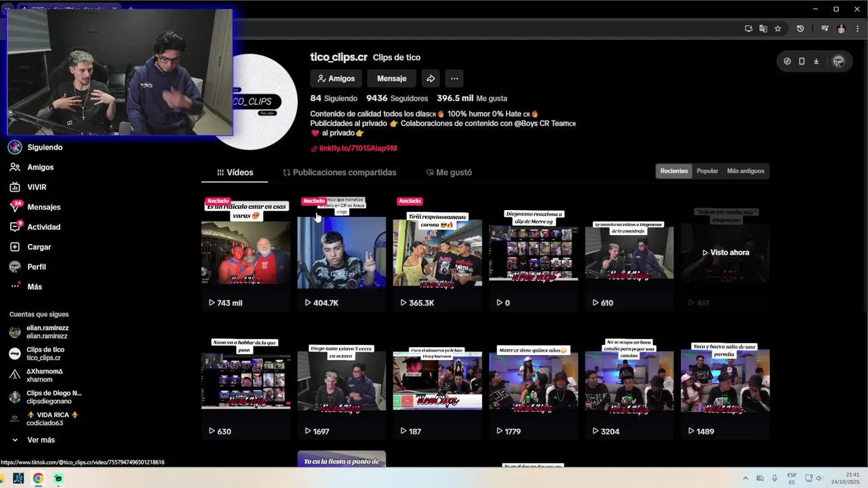Sort videos by Popular
868x488 pixels.
click(x=707, y=171)
